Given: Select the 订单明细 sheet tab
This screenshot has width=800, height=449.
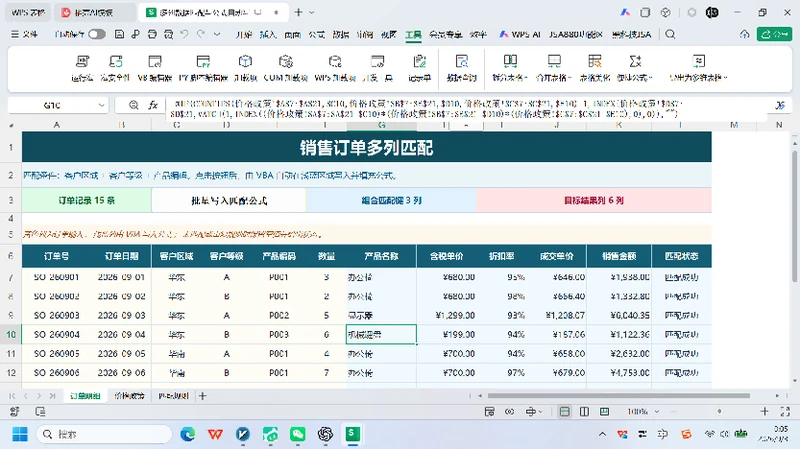Looking at the screenshot, I should coord(85,395).
